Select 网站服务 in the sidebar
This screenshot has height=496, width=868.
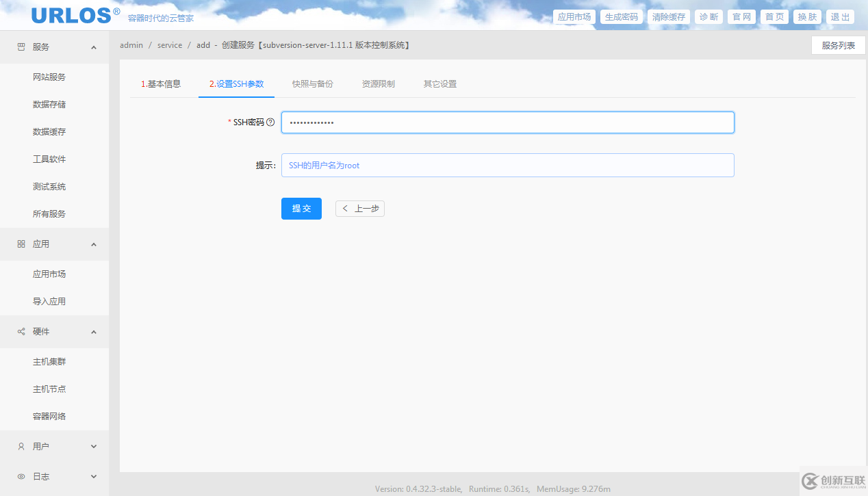pos(49,77)
